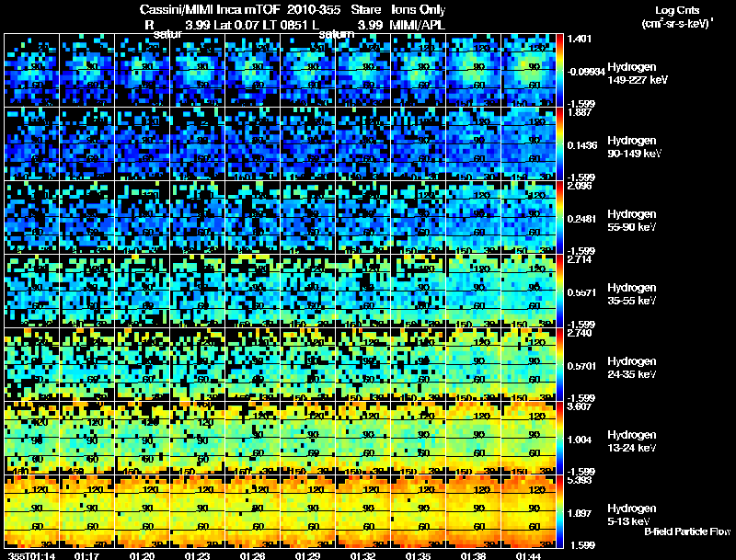
Task: Pick the colorbar beside Hydrogen 24-35 keV
Action: point(559,364)
